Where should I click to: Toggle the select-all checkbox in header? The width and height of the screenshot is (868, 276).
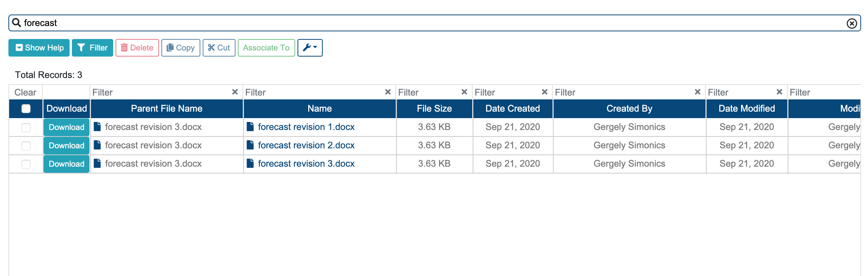[26, 109]
